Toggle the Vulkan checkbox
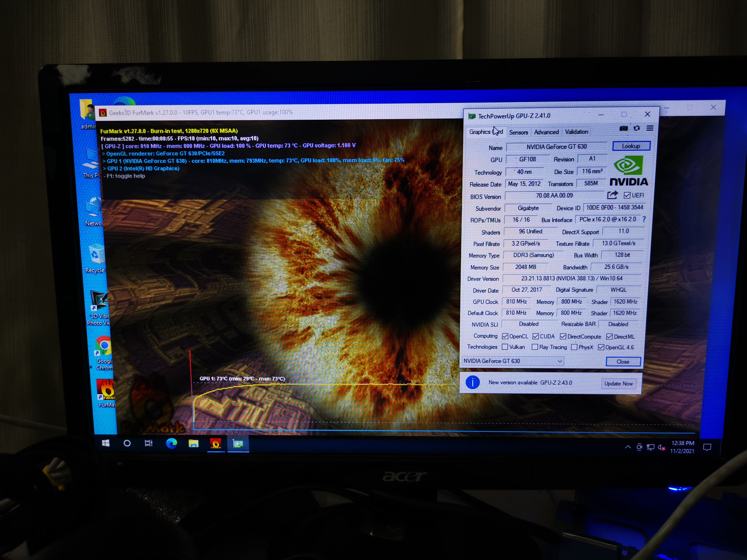This screenshot has width=747, height=560. pyautogui.click(x=505, y=347)
